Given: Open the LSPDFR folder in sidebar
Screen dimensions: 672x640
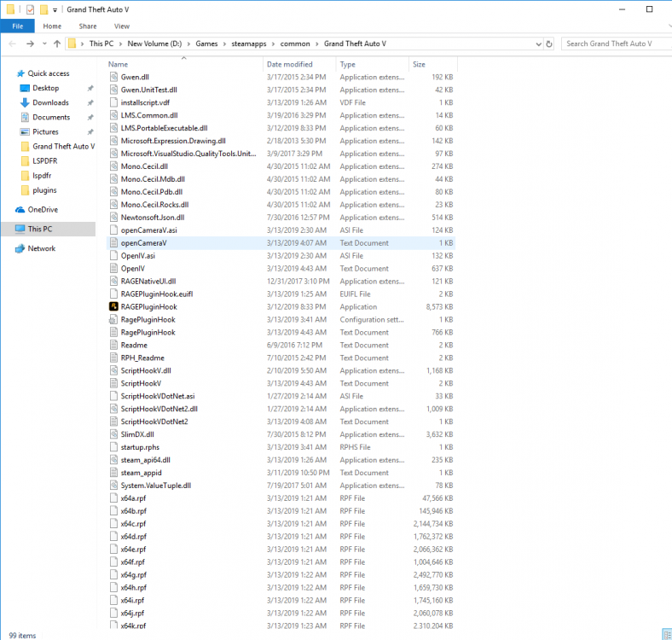Looking at the screenshot, I should click(x=44, y=161).
